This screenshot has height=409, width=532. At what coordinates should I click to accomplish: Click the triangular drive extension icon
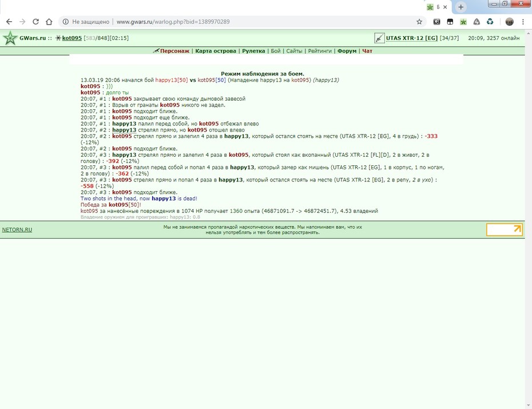tap(477, 22)
